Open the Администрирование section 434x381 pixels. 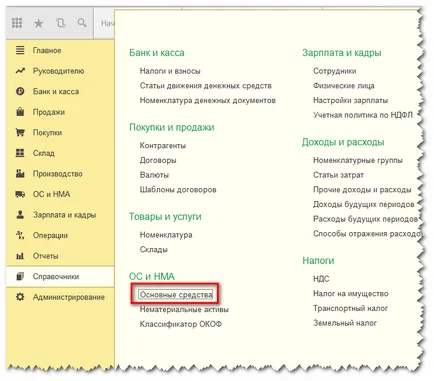pos(69,297)
